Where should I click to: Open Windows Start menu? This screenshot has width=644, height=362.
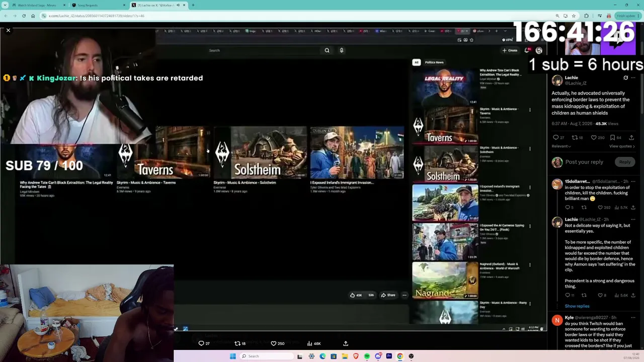pos(232,356)
